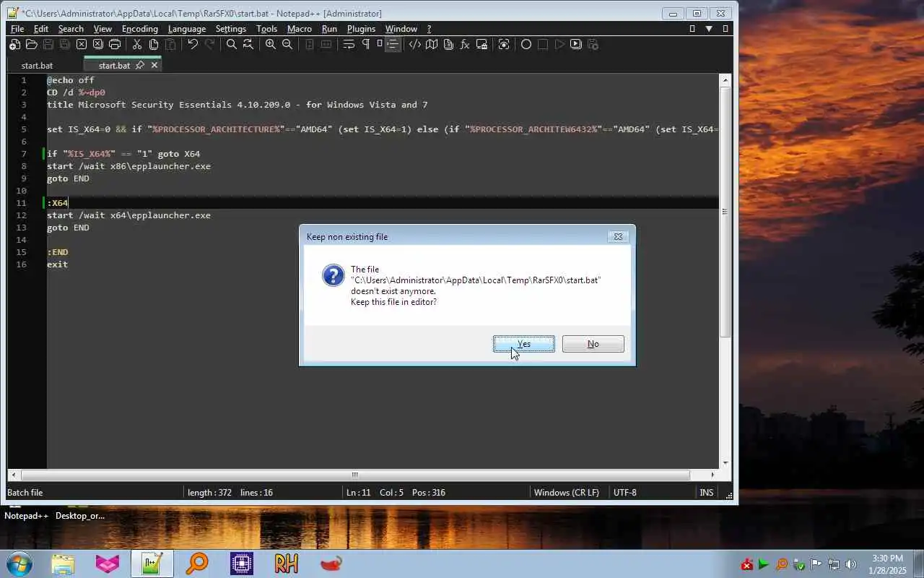924x578 pixels.
Task: Open the Document List icon
Action: 448,44
